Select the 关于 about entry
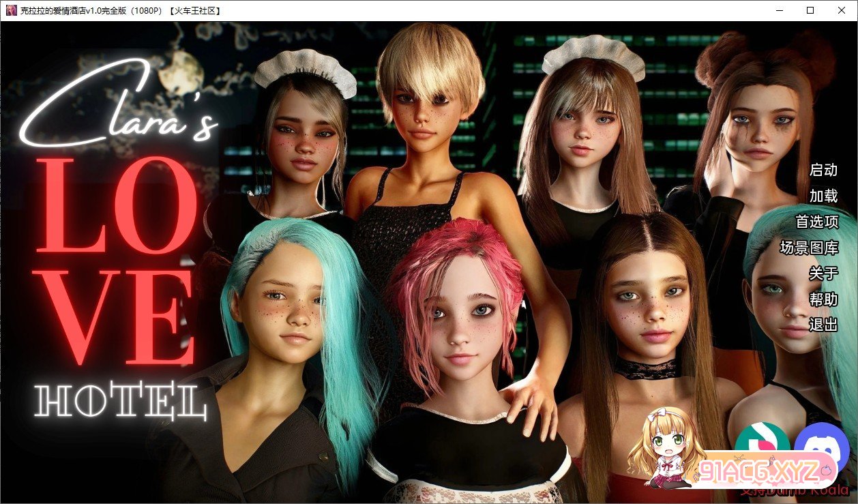 coord(823,273)
